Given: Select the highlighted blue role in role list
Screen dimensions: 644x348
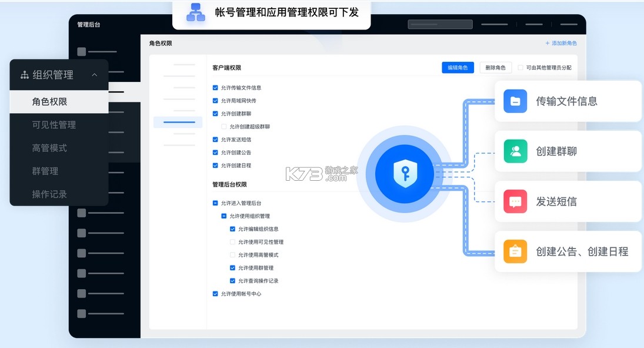Looking at the screenshot, I should tap(178, 122).
